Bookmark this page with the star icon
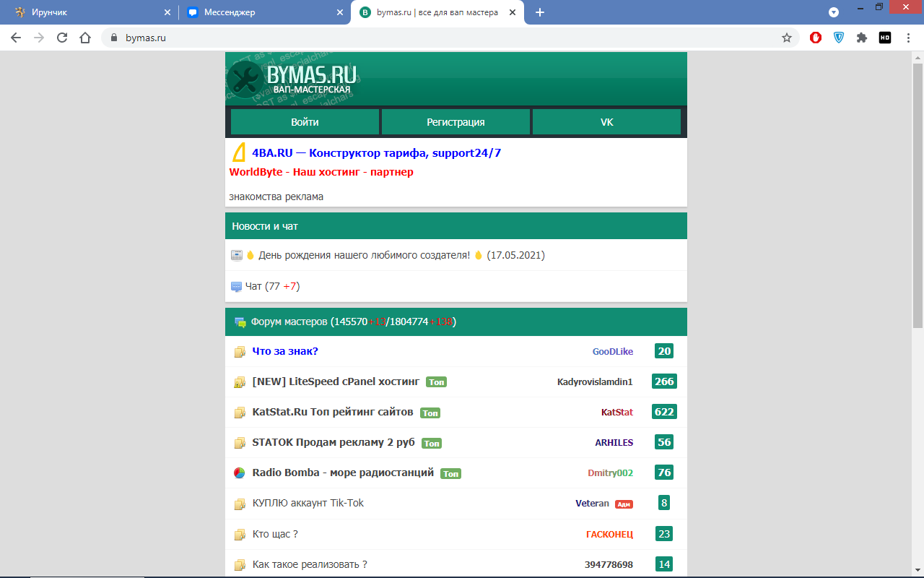 coord(787,38)
